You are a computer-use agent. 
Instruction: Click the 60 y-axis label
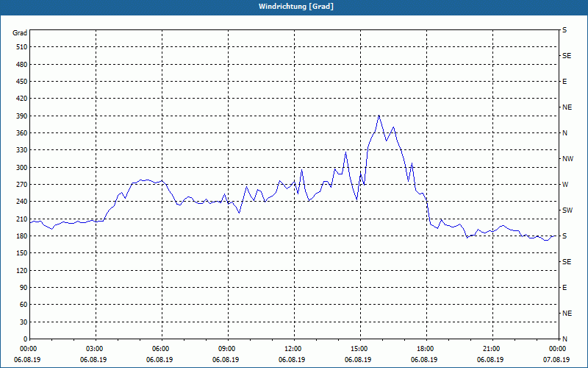pyautogui.click(x=24, y=304)
